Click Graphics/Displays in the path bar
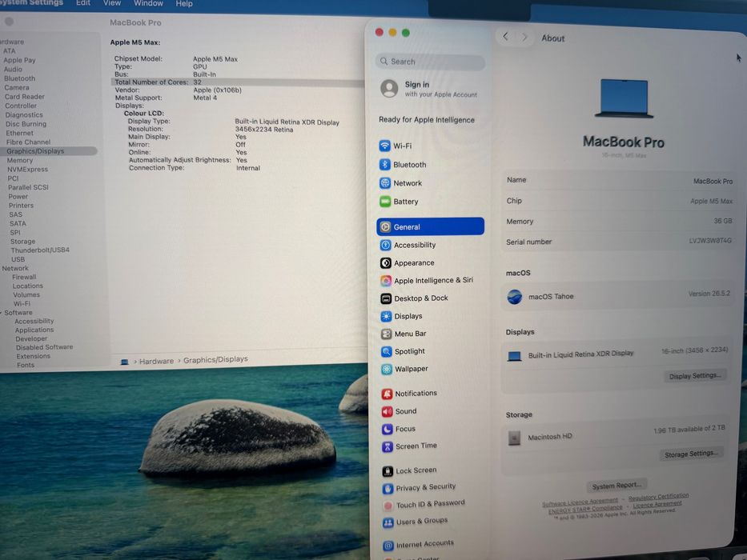This screenshot has height=560, width=747. pos(215,359)
